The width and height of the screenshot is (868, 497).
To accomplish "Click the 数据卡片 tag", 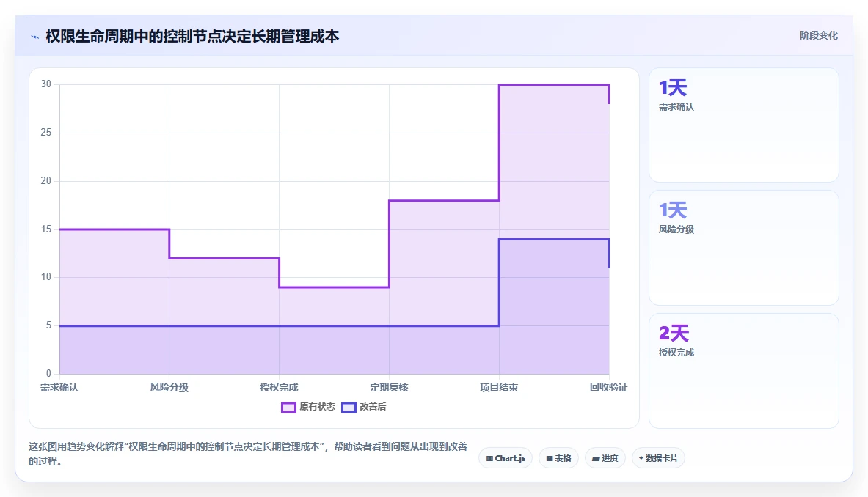I will click(658, 458).
